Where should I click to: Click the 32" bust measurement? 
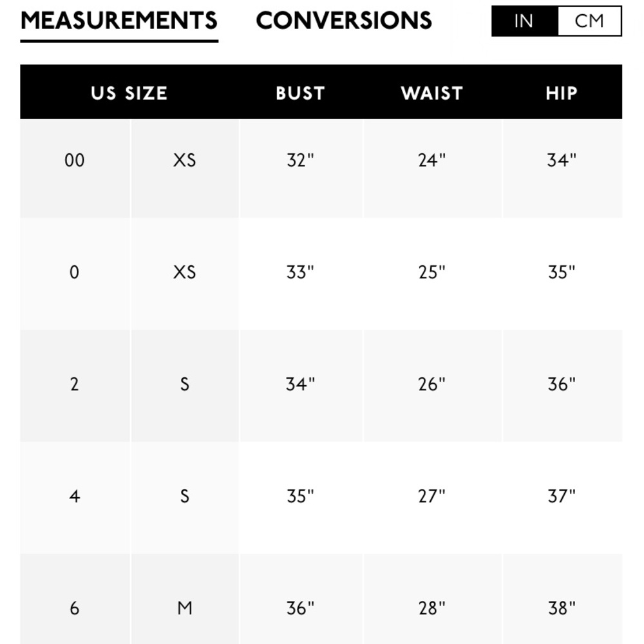tap(301, 160)
